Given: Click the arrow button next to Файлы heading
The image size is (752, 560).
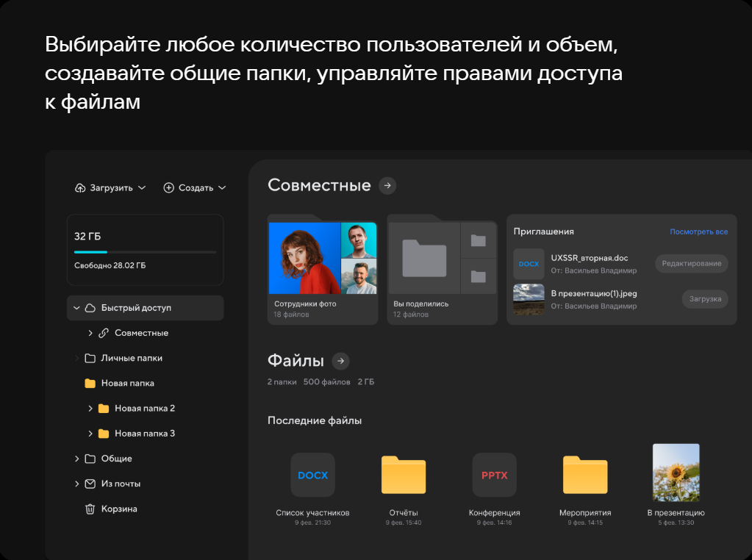Looking at the screenshot, I should point(340,361).
